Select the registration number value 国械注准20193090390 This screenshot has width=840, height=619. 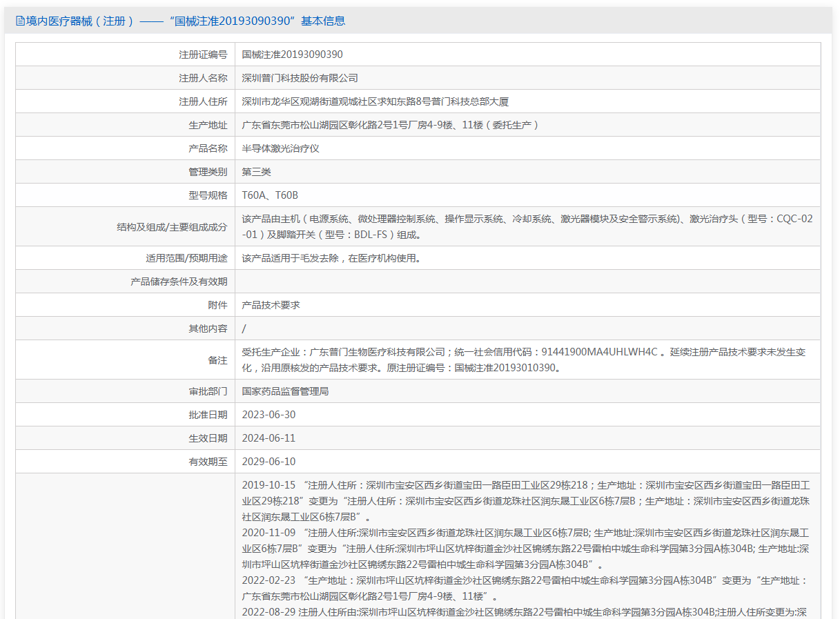point(292,55)
